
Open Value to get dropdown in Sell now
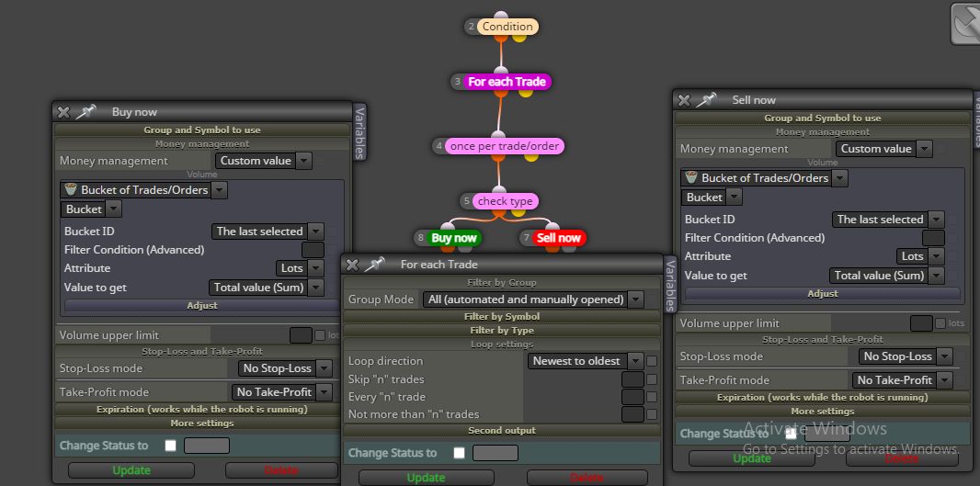point(887,276)
